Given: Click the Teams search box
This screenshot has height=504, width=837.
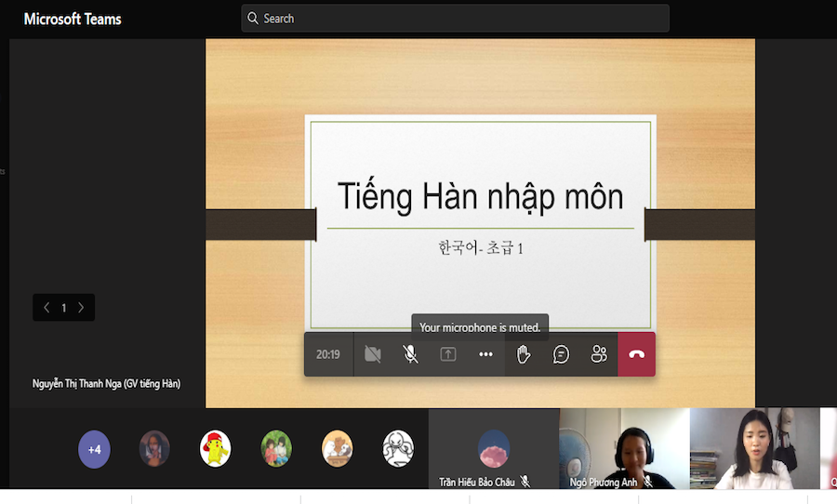Looking at the screenshot, I should [x=455, y=19].
